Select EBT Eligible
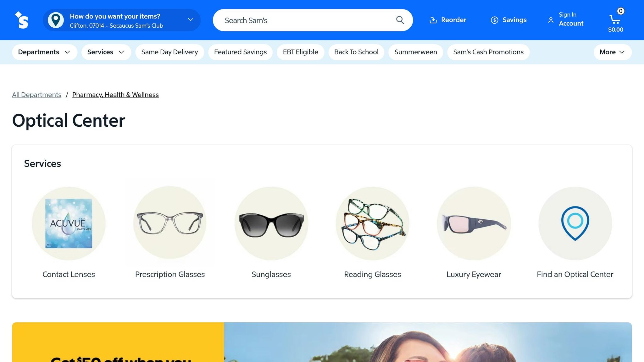 point(300,52)
